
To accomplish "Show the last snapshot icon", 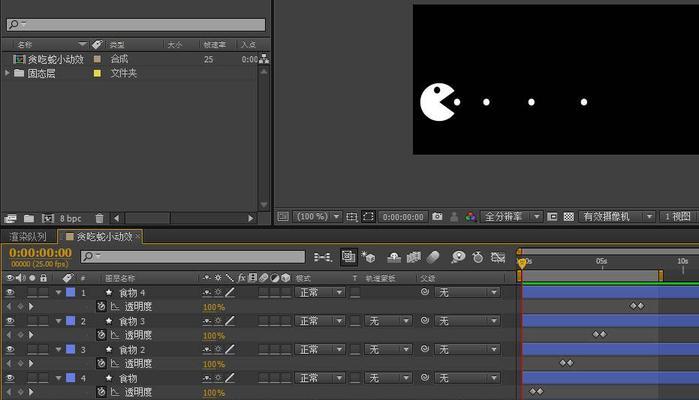I will 454,217.
